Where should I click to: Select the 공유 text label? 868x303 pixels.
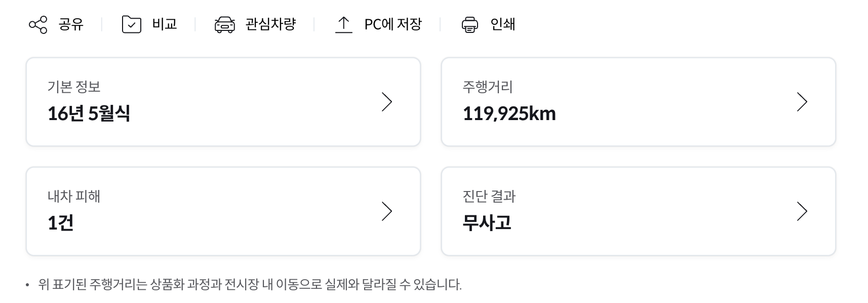coord(71,24)
